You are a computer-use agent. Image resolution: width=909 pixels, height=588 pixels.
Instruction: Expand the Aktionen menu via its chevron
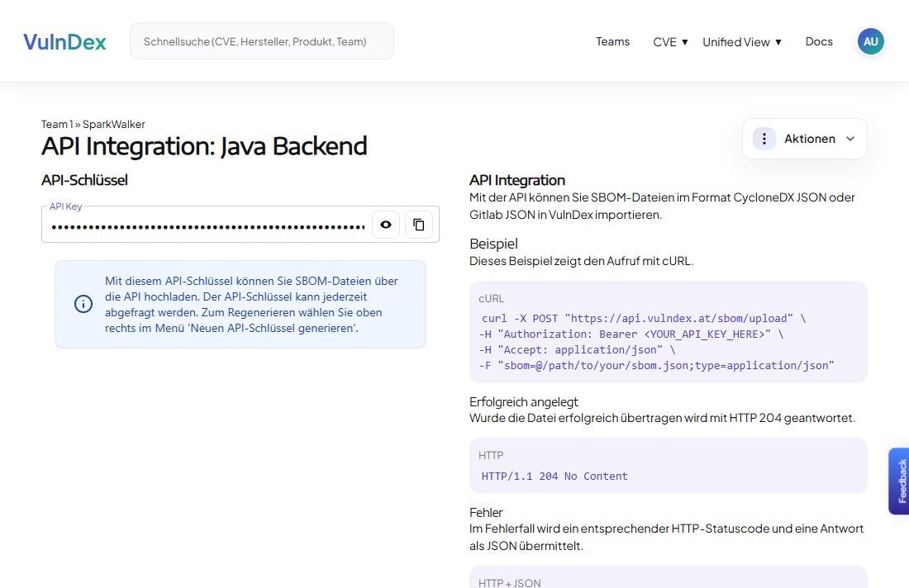point(850,139)
